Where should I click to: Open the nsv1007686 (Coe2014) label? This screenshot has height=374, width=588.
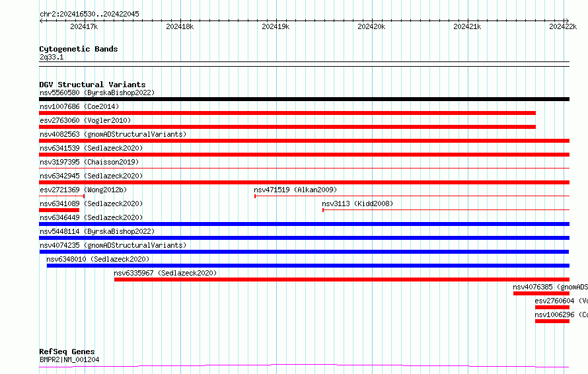click(79, 106)
